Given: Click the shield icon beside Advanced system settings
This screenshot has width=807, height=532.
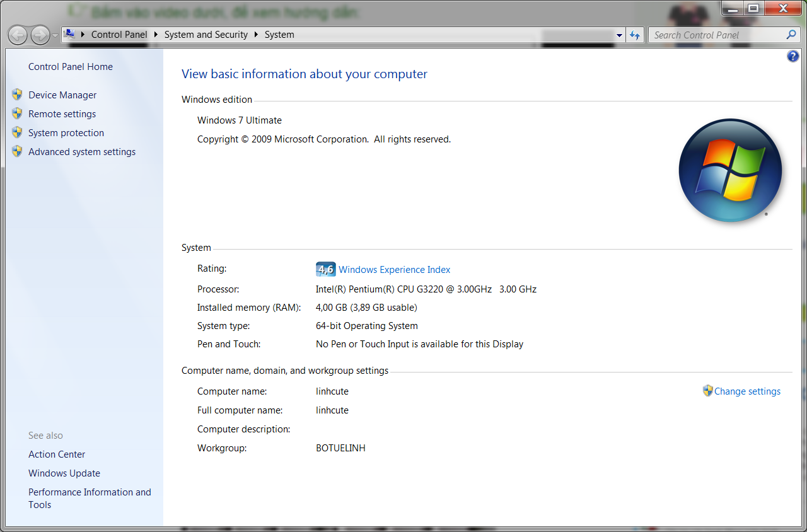Looking at the screenshot, I should coord(17,152).
